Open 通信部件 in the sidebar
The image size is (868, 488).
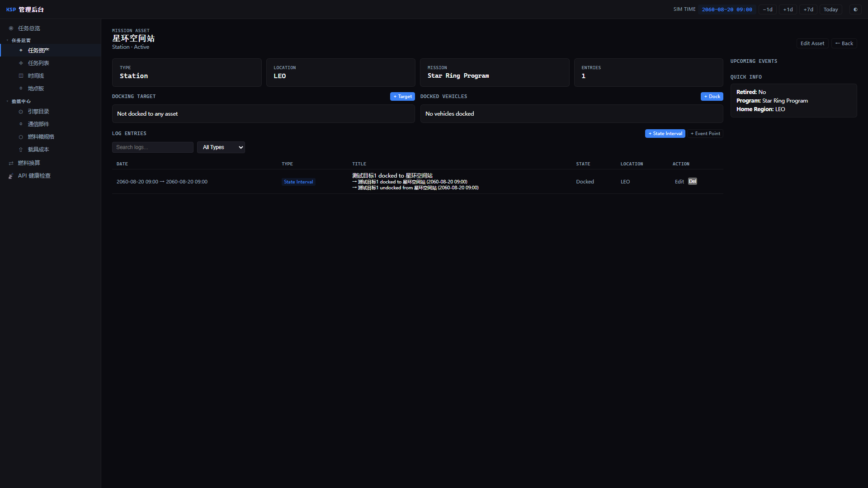[x=50, y=124]
